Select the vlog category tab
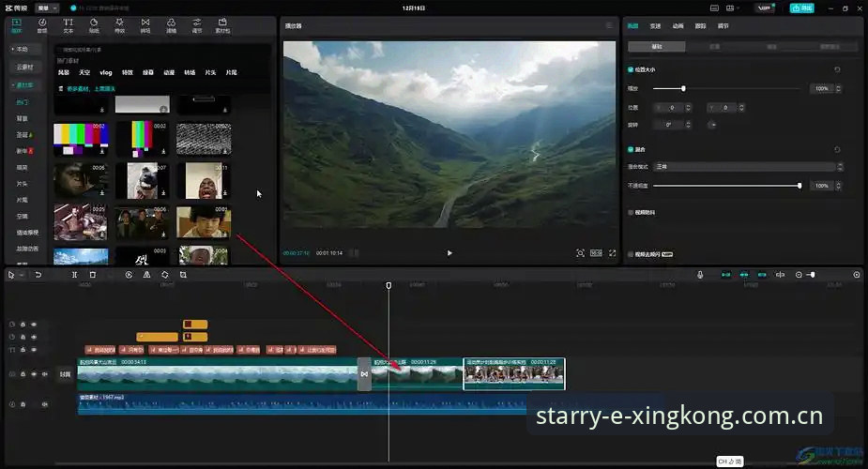Viewport: 868px width, 469px height. (106, 72)
